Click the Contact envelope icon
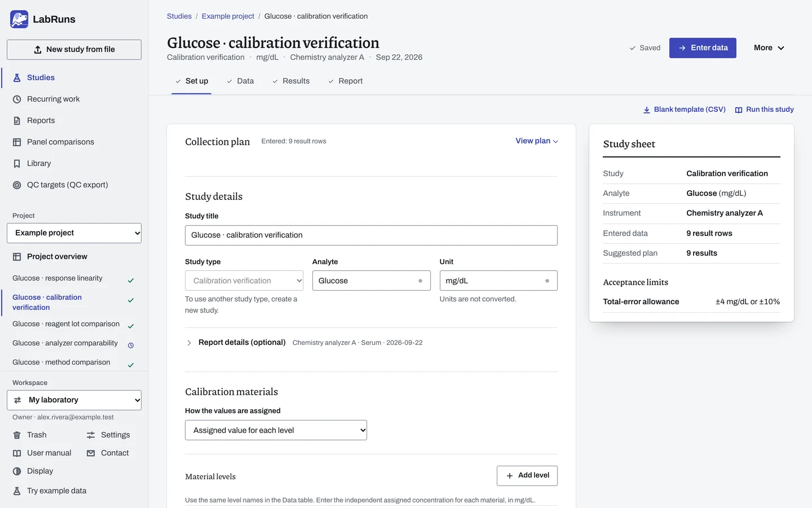Screen dimensions: 812x508 click(x=91, y=453)
